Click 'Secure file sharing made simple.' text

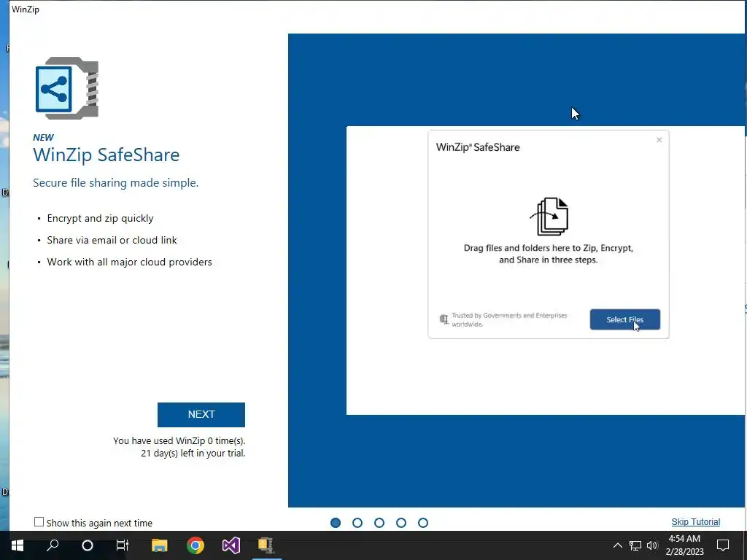pyautogui.click(x=116, y=183)
